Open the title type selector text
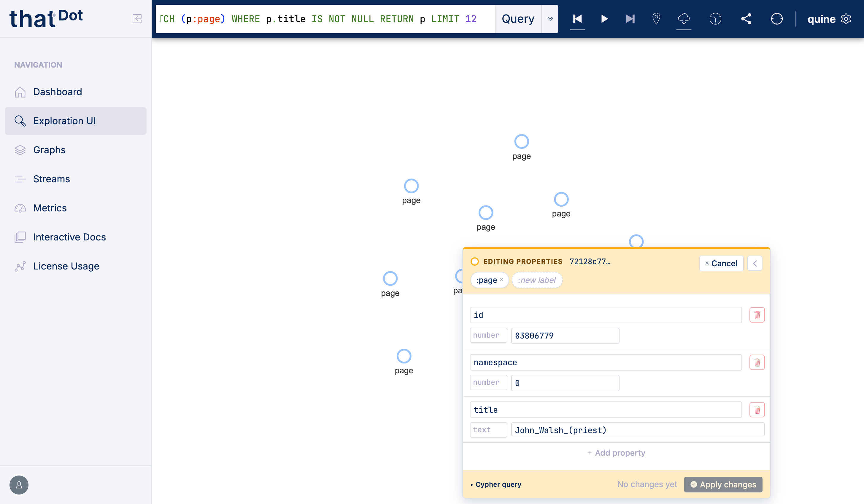Screen dimensions: 864x504 pos(488,430)
